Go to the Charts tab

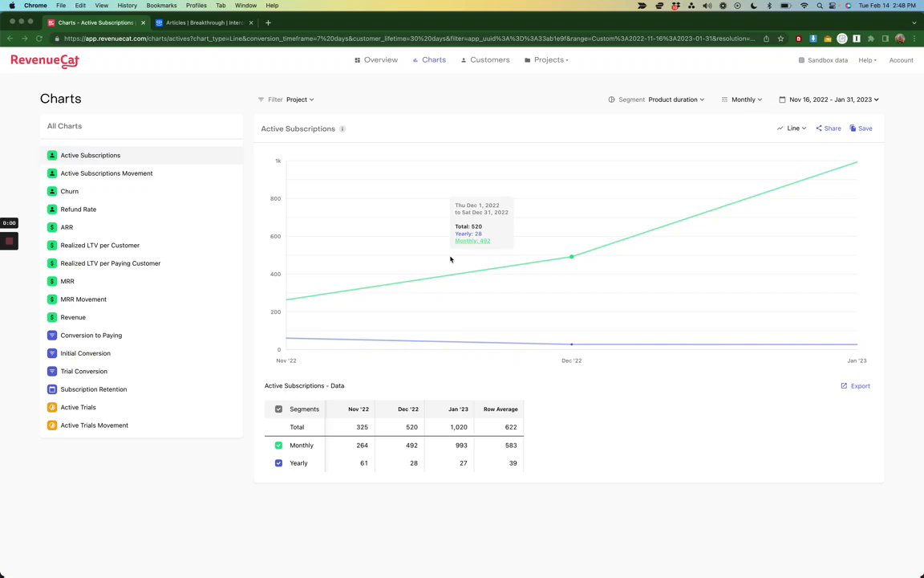click(429, 60)
